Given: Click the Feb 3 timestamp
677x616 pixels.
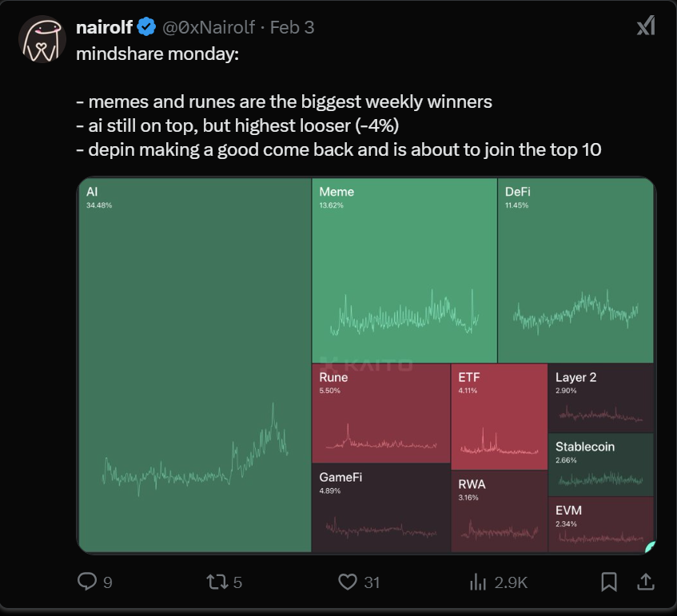Looking at the screenshot, I should pyautogui.click(x=292, y=27).
